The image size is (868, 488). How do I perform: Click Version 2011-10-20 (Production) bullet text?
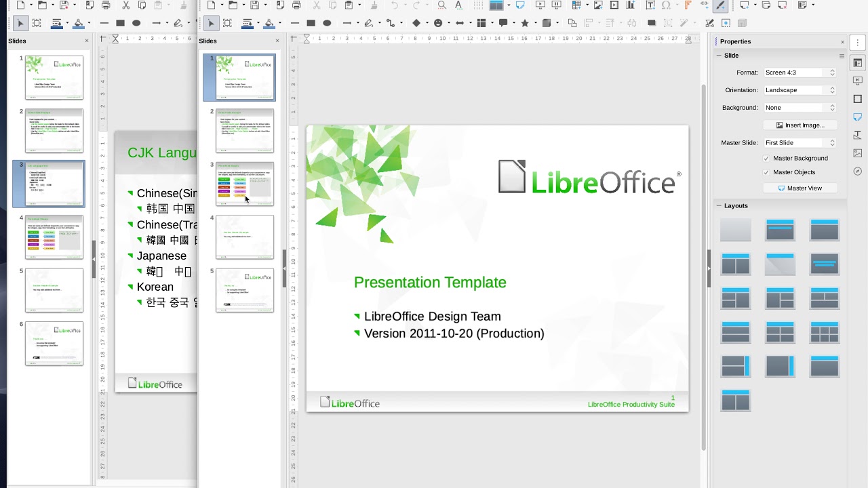point(454,333)
